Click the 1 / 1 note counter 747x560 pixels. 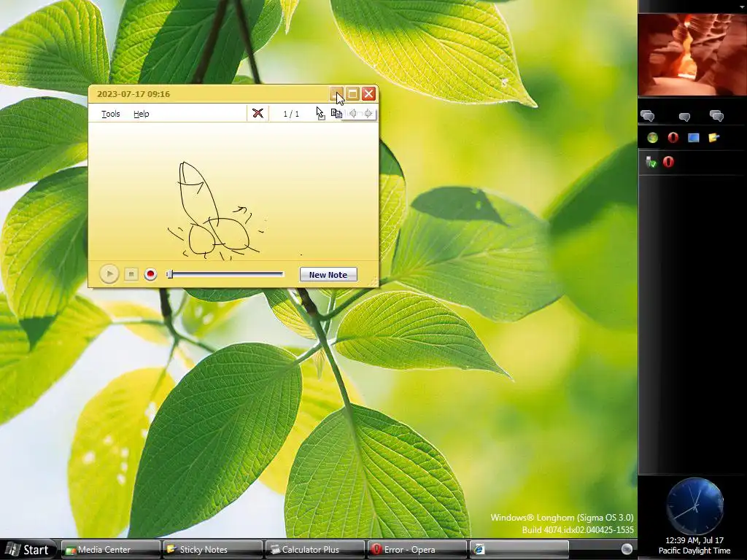click(x=291, y=114)
